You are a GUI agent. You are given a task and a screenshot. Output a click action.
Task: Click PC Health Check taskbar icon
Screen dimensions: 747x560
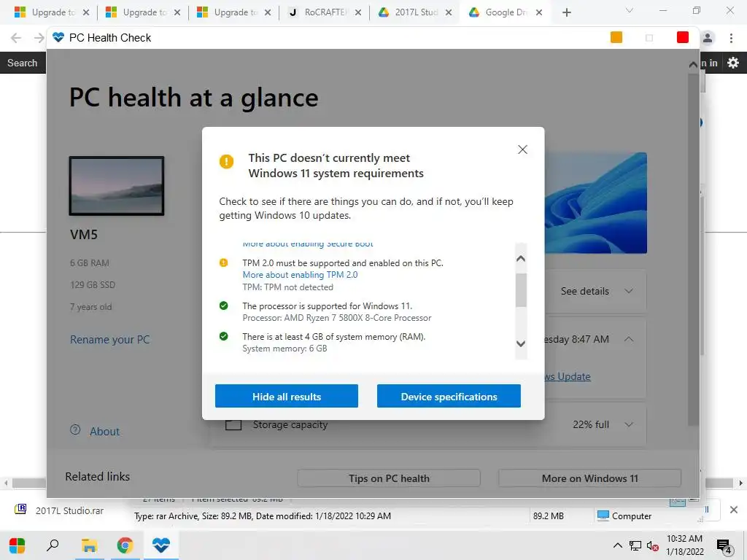click(x=161, y=545)
